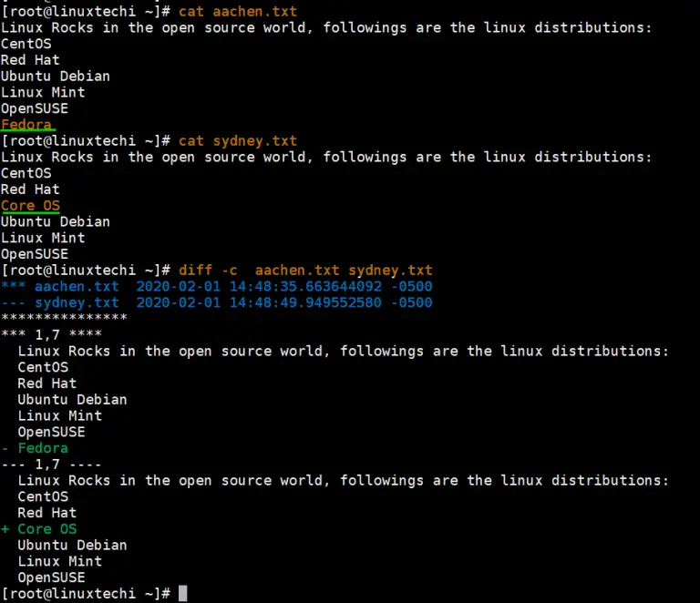This screenshot has width=700, height=603.
Task: Click 'Linux Mint' in the cat aachen.txt output
Action: (43, 92)
